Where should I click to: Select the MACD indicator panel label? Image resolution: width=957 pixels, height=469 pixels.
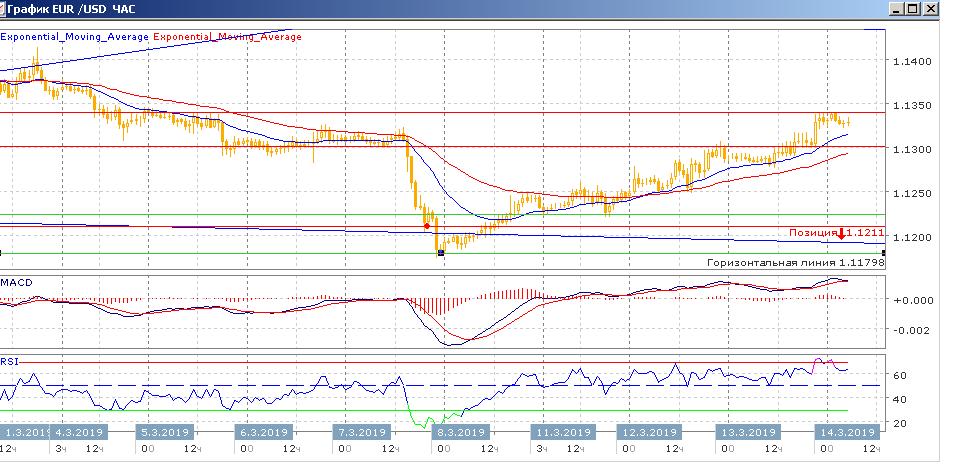pyautogui.click(x=17, y=283)
